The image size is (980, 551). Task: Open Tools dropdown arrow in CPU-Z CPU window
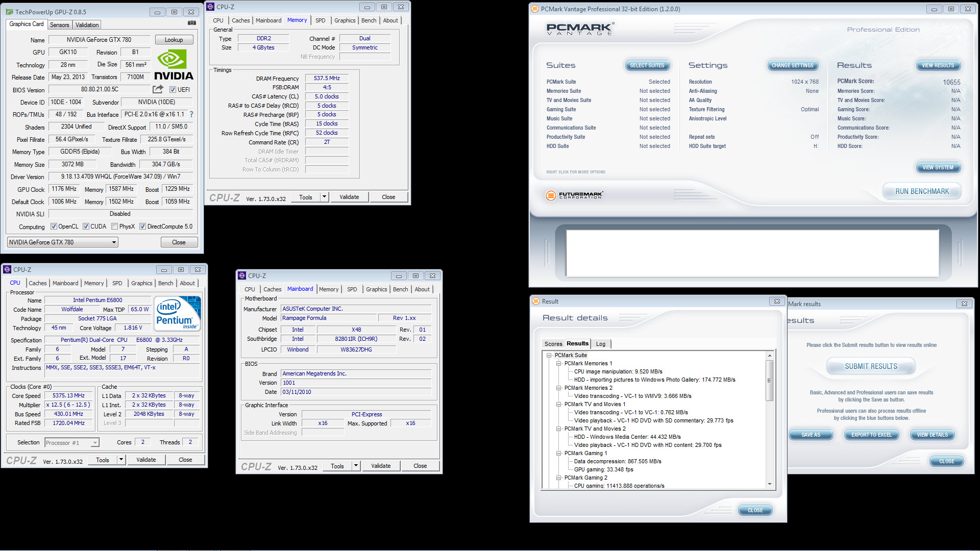pos(121,460)
